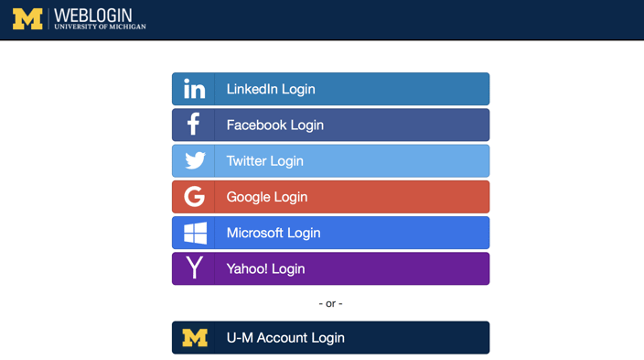Click the "- or -" separator text

point(330,303)
